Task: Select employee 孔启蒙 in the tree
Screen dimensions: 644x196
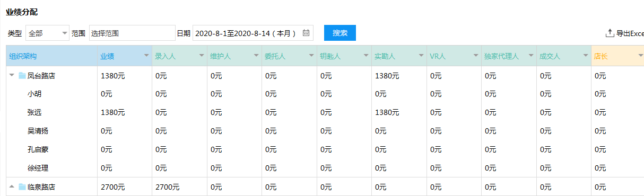Action: [x=38, y=149]
